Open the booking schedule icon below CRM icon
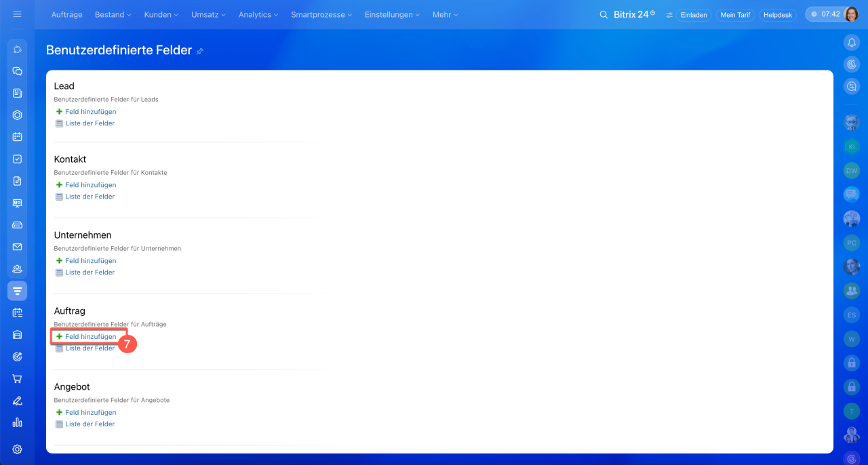This screenshot has width=868, height=465. point(18,312)
